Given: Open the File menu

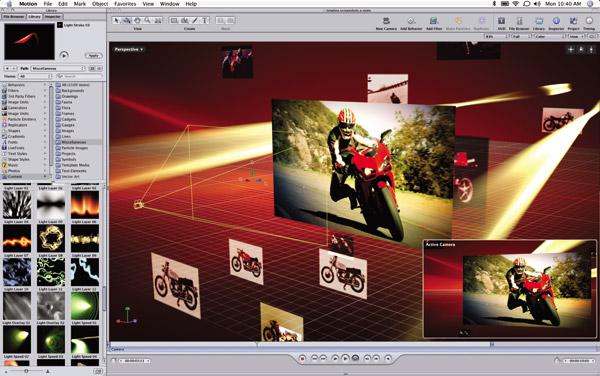Looking at the screenshot, I should pos(47,4).
